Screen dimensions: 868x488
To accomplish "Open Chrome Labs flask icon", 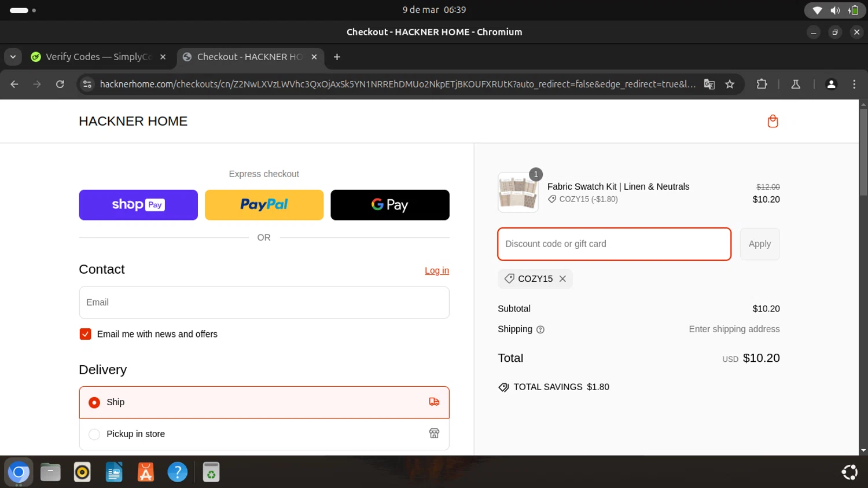I will tap(796, 84).
